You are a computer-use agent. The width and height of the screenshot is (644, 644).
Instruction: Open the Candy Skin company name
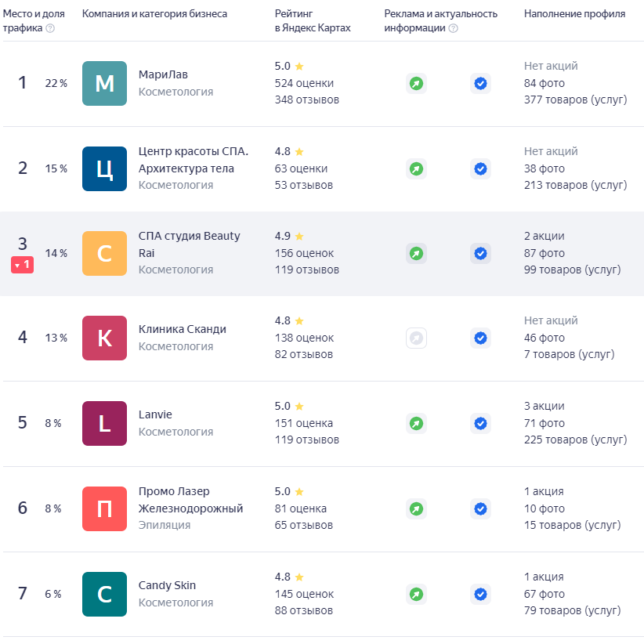coord(167,586)
